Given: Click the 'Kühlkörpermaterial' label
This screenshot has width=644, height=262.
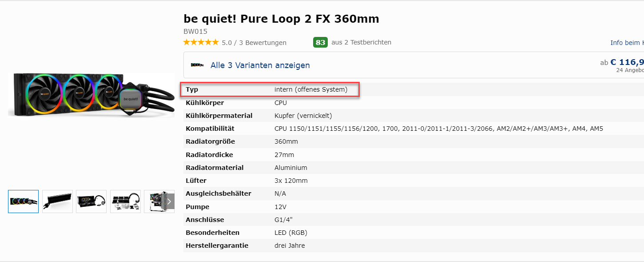Looking at the screenshot, I should point(219,116).
